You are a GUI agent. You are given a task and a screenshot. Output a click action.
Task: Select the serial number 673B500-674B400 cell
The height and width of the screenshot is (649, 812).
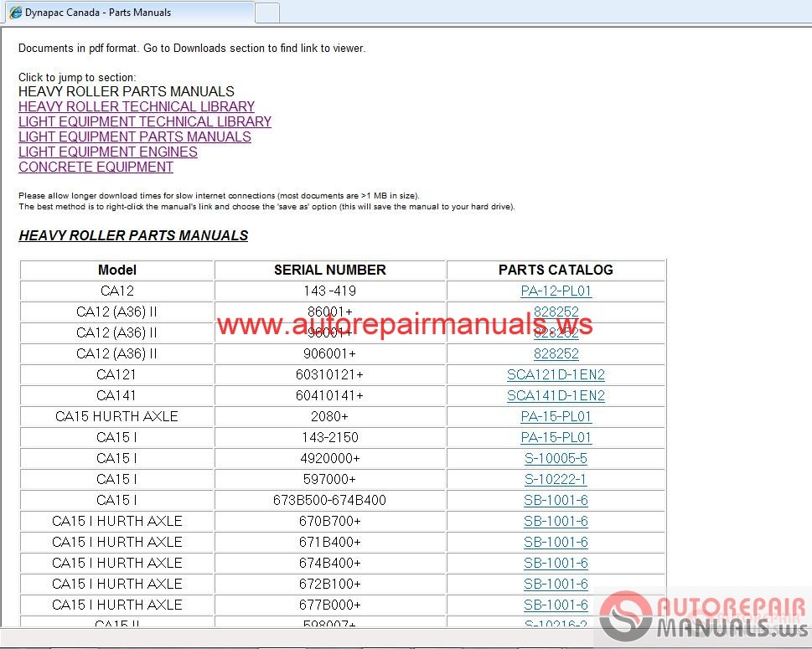click(x=330, y=501)
